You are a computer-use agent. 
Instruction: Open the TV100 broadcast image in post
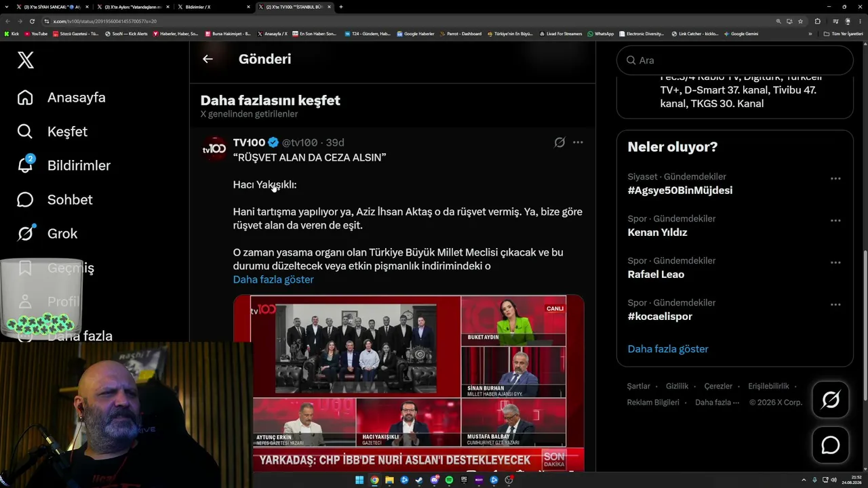[409, 383]
